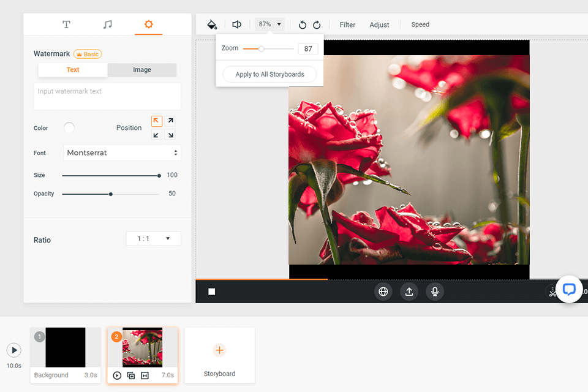Rotate the image clockwise

tap(317, 25)
